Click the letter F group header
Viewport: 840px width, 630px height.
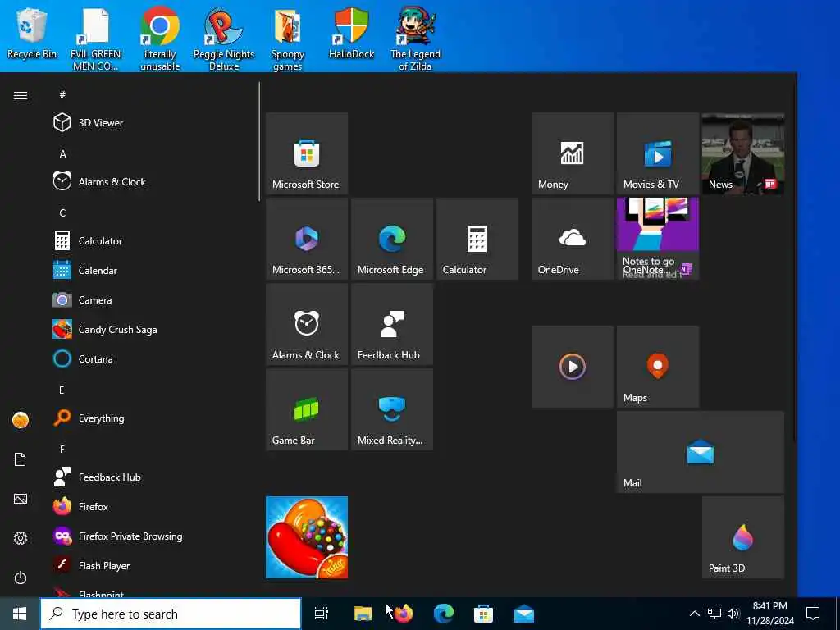pyautogui.click(x=62, y=449)
